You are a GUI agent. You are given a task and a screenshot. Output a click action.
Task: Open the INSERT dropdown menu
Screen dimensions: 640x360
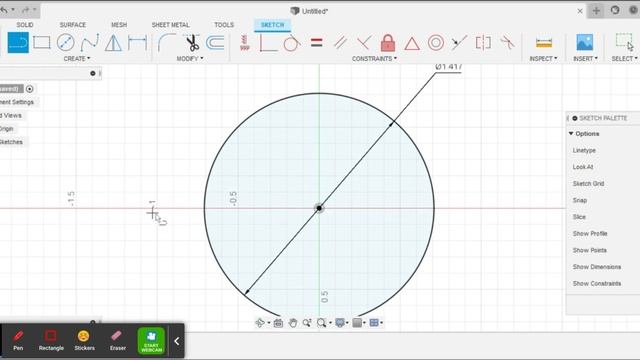click(x=585, y=59)
